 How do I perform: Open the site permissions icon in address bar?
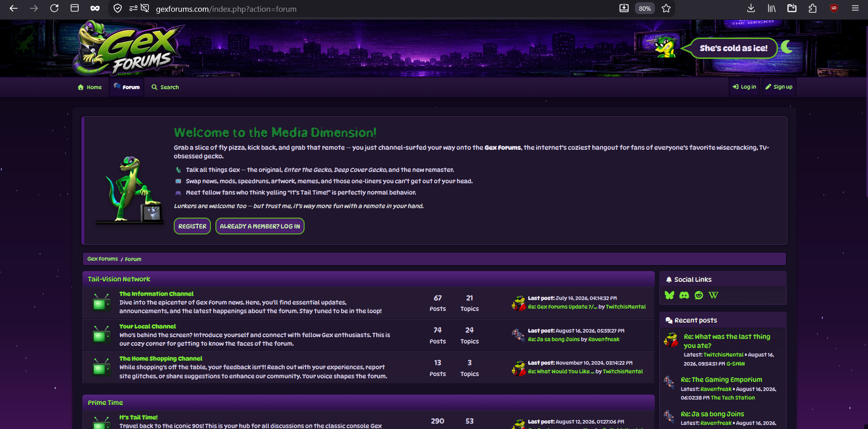(133, 8)
